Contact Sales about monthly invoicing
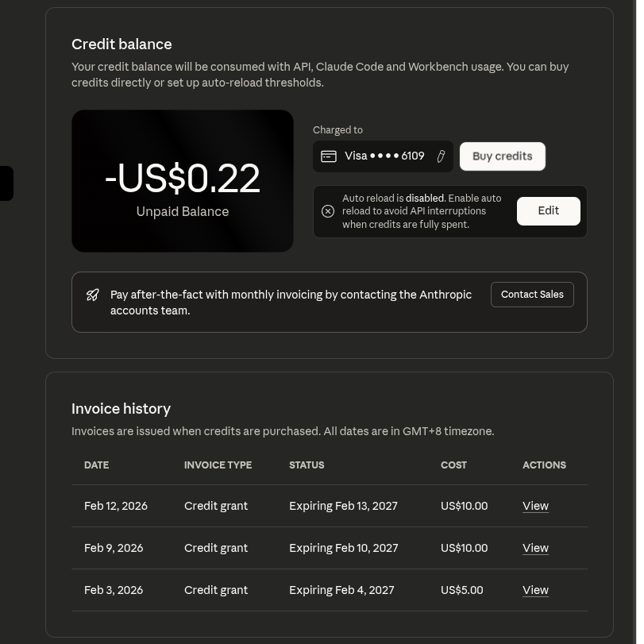Image resolution: width=644 pixels, height=644 pixels. point(532,295)
